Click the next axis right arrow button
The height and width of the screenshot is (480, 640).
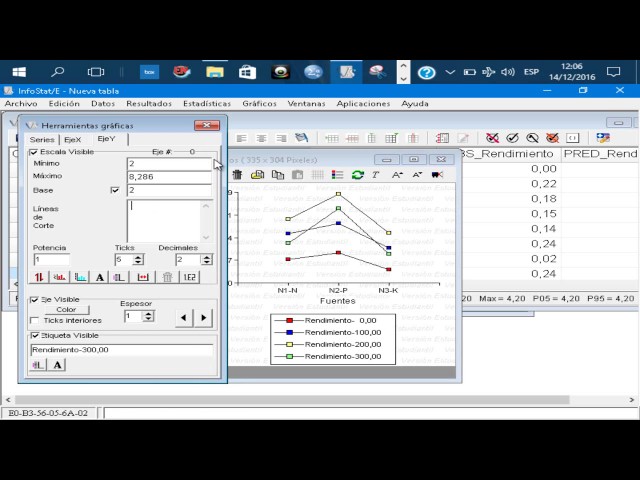(203, 318)
